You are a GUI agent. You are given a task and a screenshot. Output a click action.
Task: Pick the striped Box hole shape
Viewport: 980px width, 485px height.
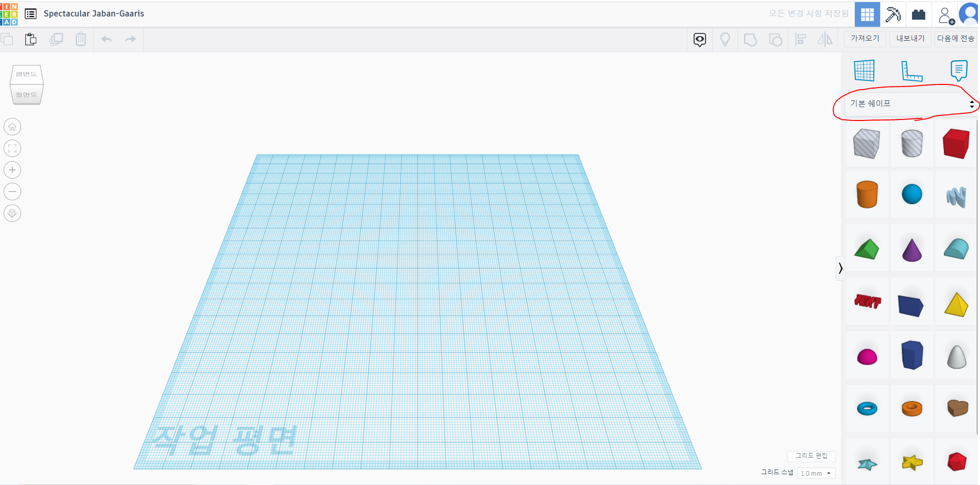(x=867, y=144)
